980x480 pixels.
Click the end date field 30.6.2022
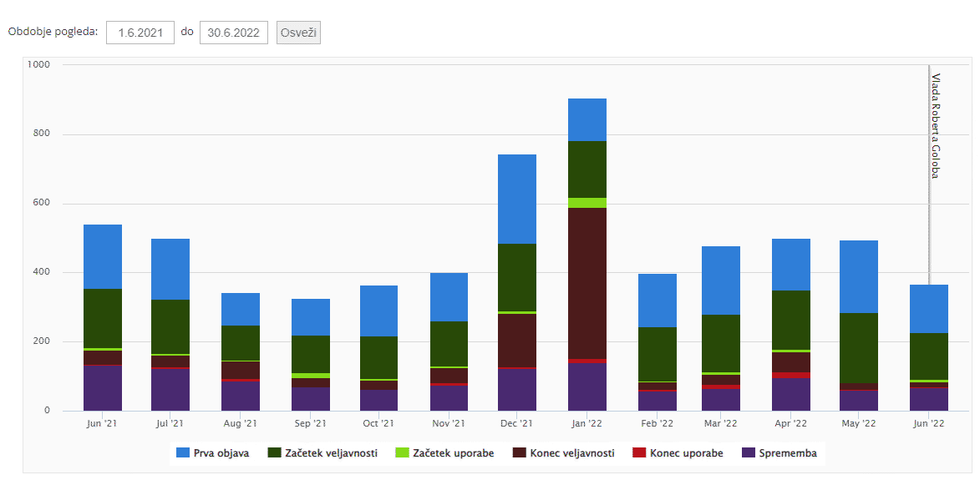pyautogui.click(x=233, y=33)
